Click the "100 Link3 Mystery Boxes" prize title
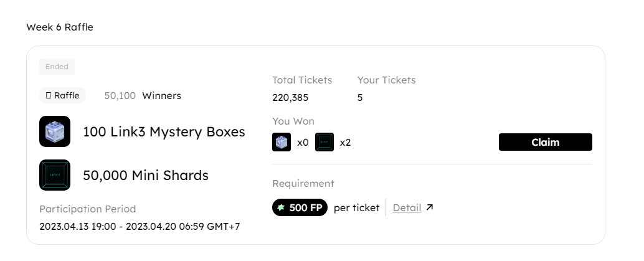Screen dimensions: 644x261 pos(164,132)
